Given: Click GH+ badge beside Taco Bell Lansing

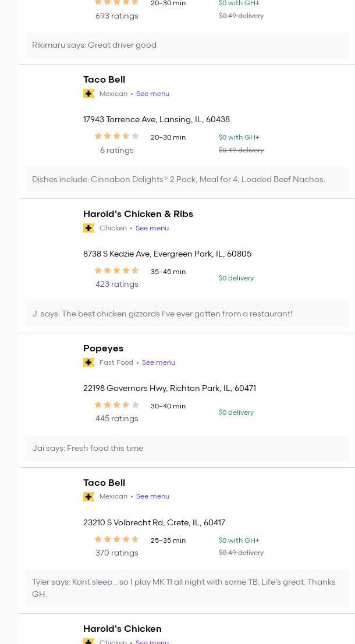Looking at the screenshot, I should [x=89, y=94].
